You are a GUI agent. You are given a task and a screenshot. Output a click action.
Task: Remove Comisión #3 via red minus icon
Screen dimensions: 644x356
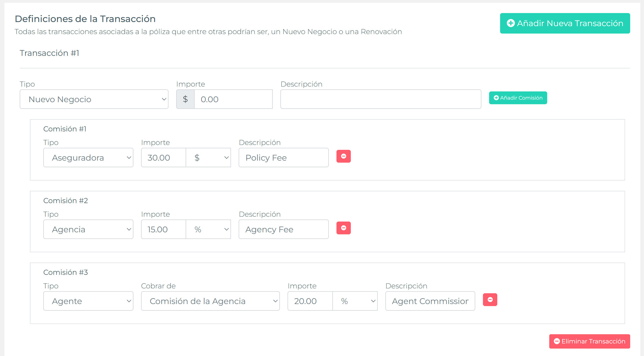(490, 300)
